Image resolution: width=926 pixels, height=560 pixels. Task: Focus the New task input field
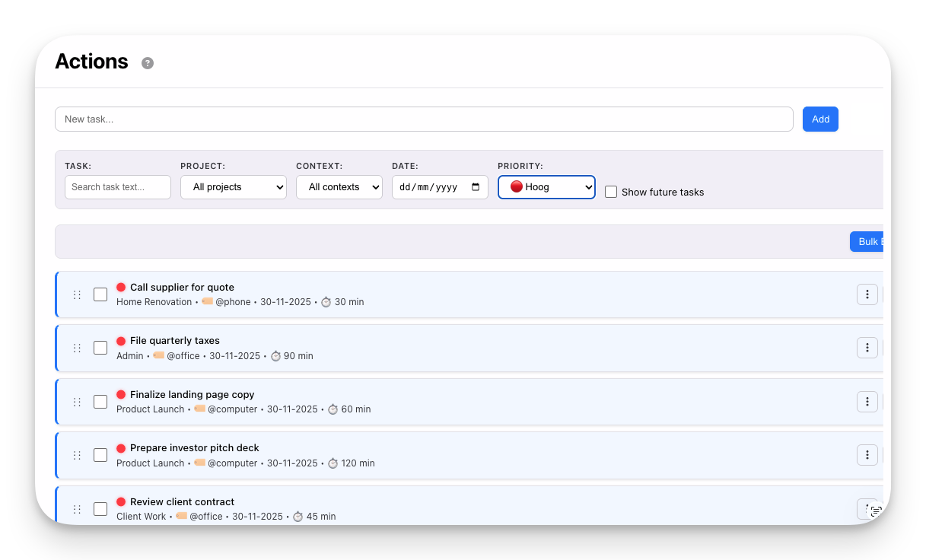(424, 119)
